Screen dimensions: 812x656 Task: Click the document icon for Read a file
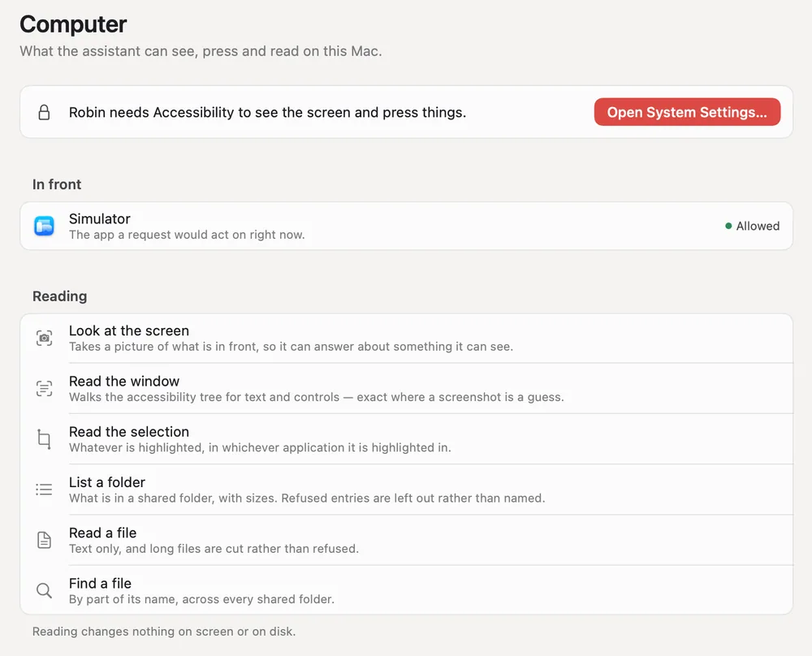pos(44,540)
